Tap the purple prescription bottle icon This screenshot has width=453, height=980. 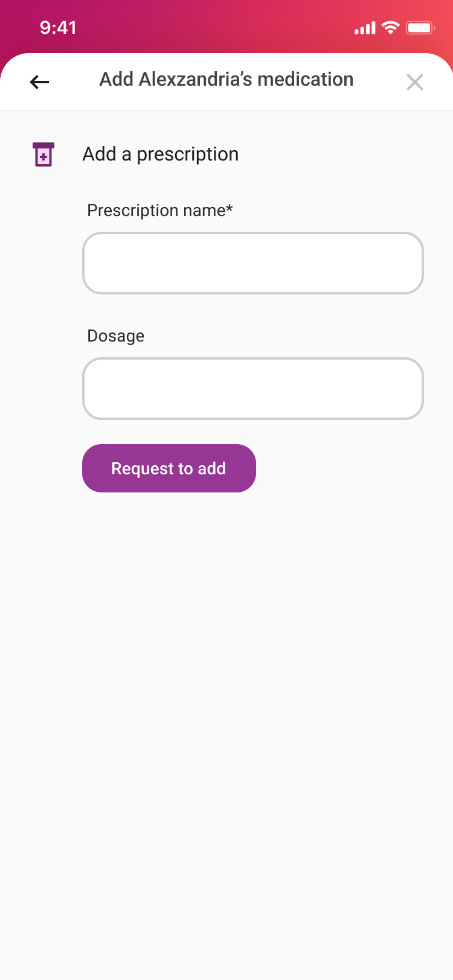(43, 154)
